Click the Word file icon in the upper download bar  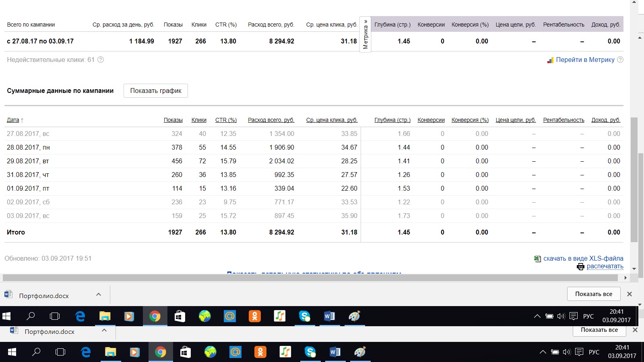point(8,294)
